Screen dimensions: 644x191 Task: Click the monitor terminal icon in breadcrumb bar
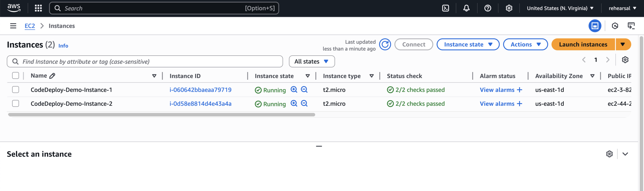[x=631, y=26]
